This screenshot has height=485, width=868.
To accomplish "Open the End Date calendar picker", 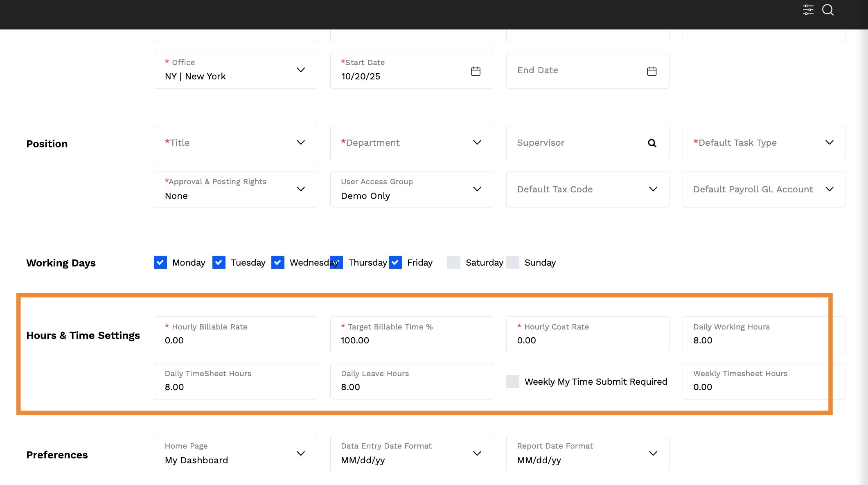I will coord(652,71).
